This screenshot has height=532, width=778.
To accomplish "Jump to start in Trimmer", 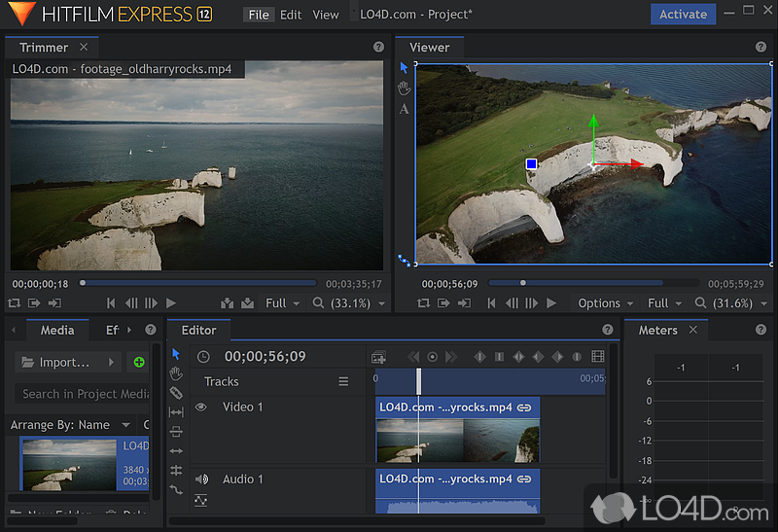I will 111,303.
